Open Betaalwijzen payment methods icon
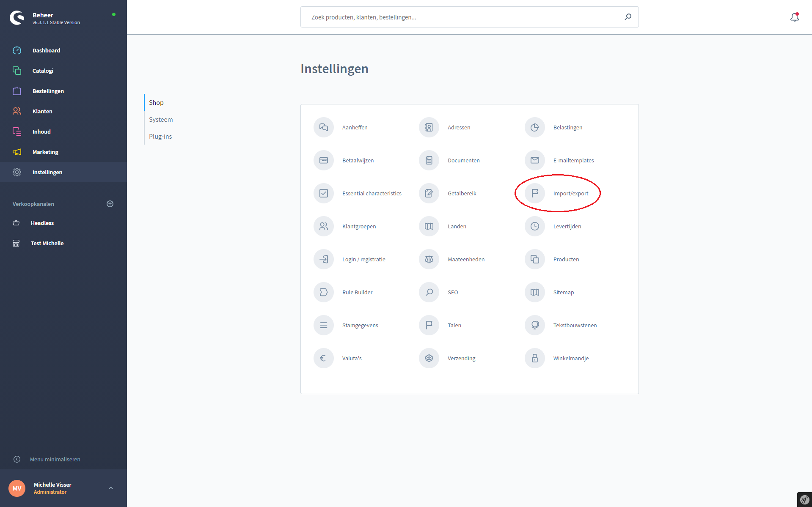 324,160
